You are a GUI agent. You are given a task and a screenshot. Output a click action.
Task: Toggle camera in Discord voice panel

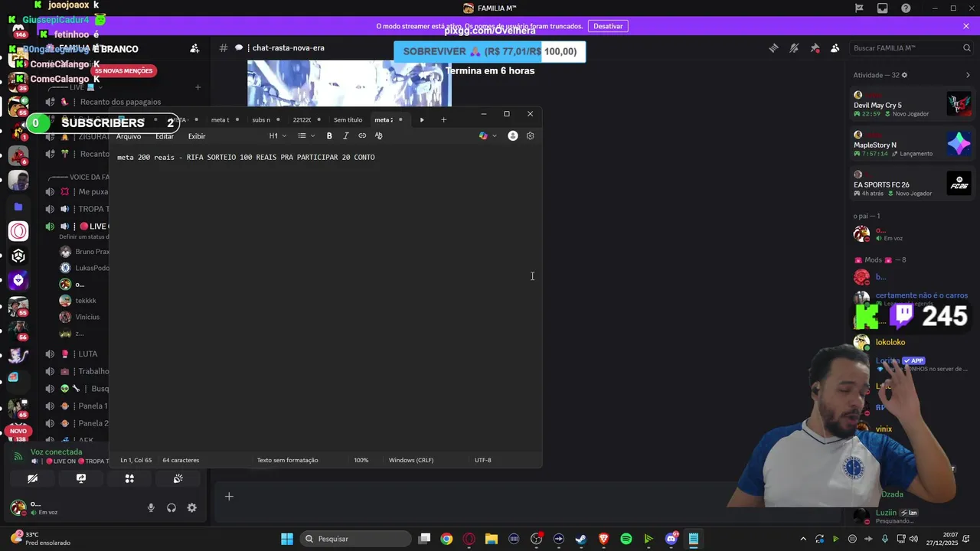tap(32, 478)
